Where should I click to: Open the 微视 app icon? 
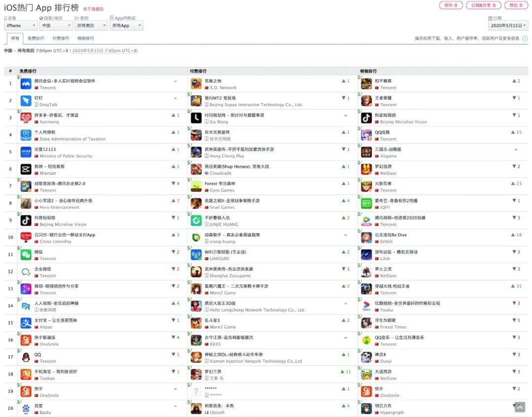pos(26,289)
